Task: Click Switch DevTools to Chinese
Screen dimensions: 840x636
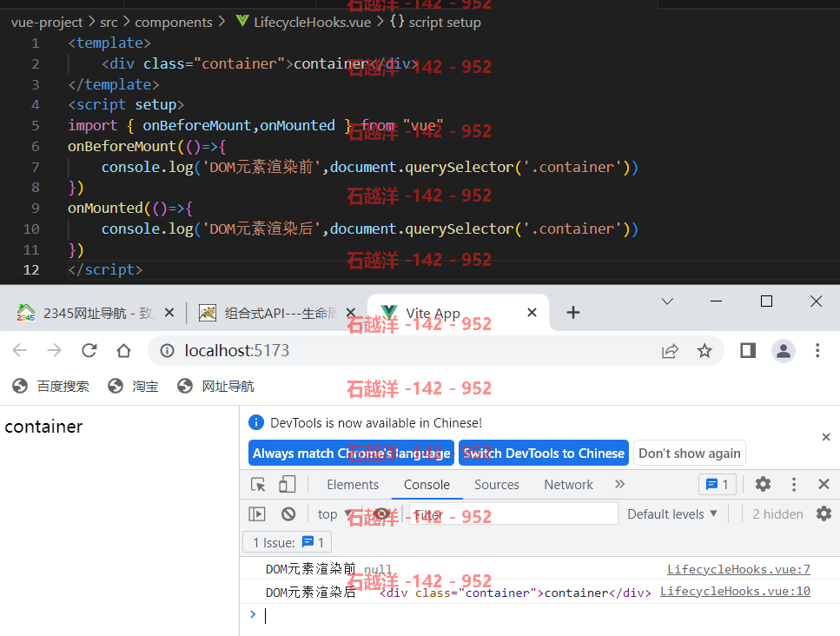Action: point(544,454)
